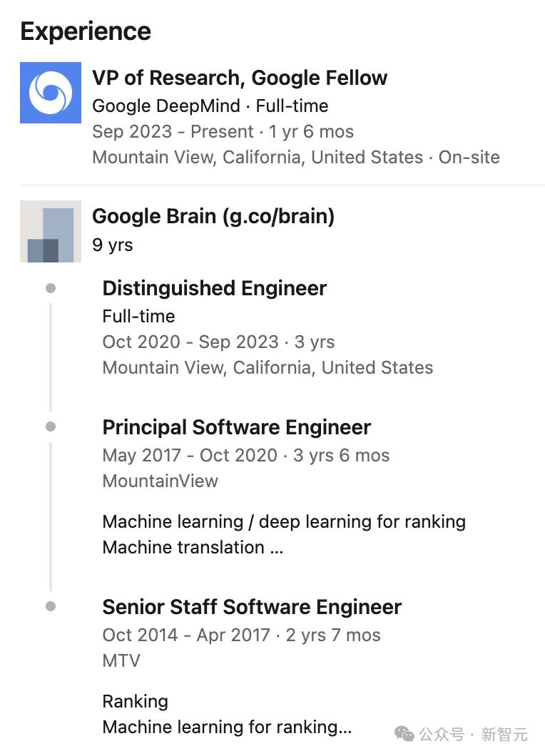Screen dimensions: 545x756
Task: Select the On-site Mountain View location line
Action: click(x=296, y=157)
